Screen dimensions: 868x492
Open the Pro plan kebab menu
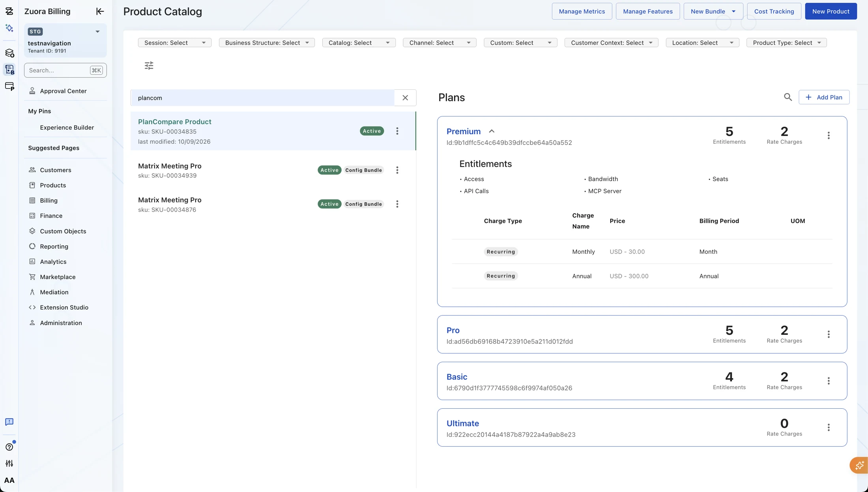pos(829,334)
